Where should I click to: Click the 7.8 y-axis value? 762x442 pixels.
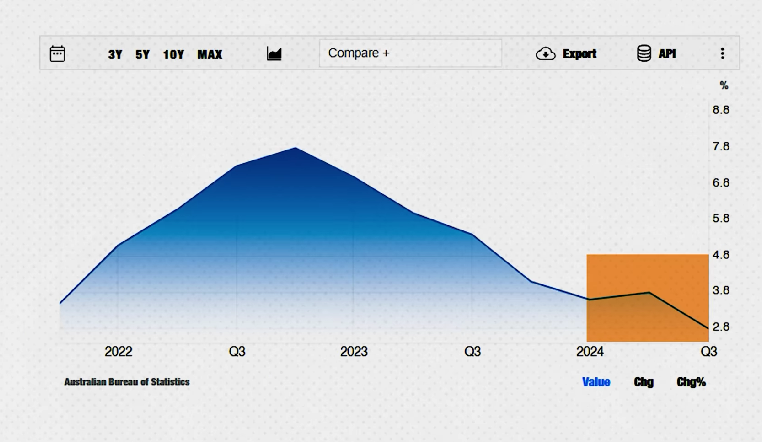coord(721,146)
